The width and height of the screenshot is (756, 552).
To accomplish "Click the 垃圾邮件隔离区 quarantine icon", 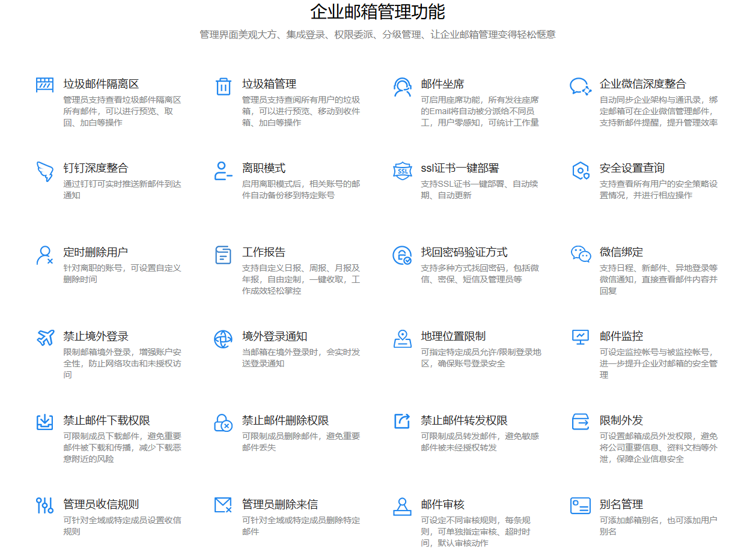I will [44, 85].
